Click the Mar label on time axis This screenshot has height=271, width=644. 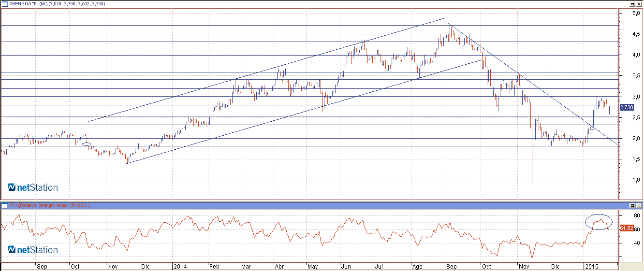[246, 266]
